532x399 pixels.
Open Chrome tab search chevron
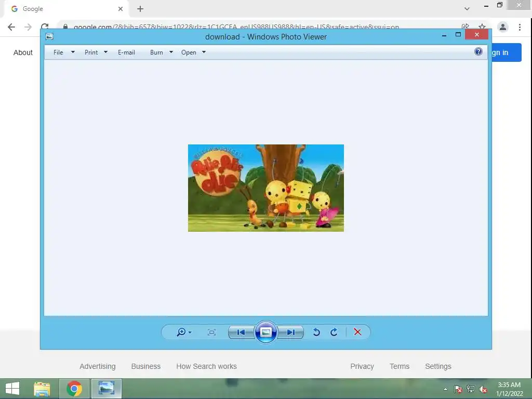pos(467,9)
